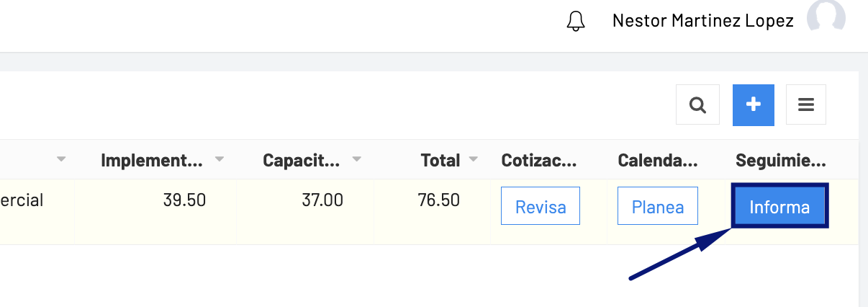Open Nestor Martinez Lopez user menu
The image size is (868, 307).
[702, 21]
